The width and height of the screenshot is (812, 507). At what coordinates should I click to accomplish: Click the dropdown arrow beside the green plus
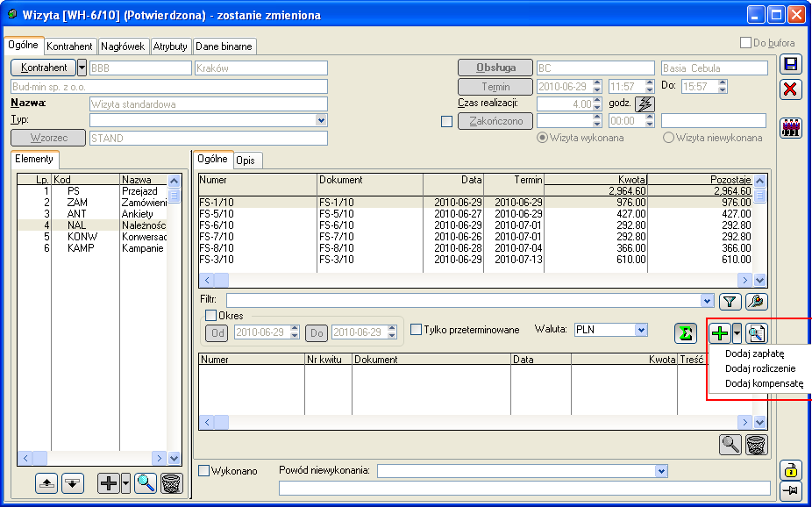(737, 333)
